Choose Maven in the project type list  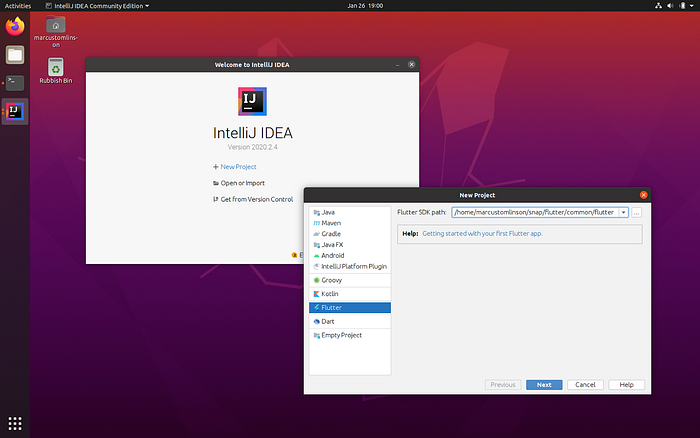350,223
